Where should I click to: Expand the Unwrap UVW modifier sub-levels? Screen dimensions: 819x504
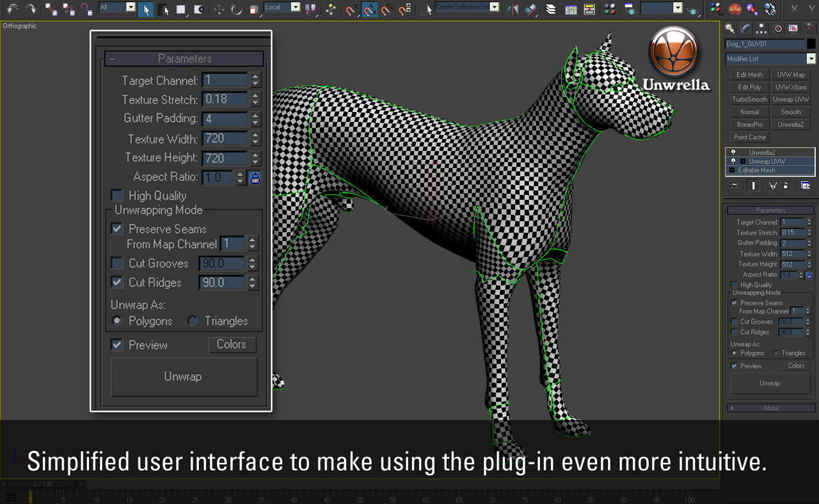(x=743, y=161)
